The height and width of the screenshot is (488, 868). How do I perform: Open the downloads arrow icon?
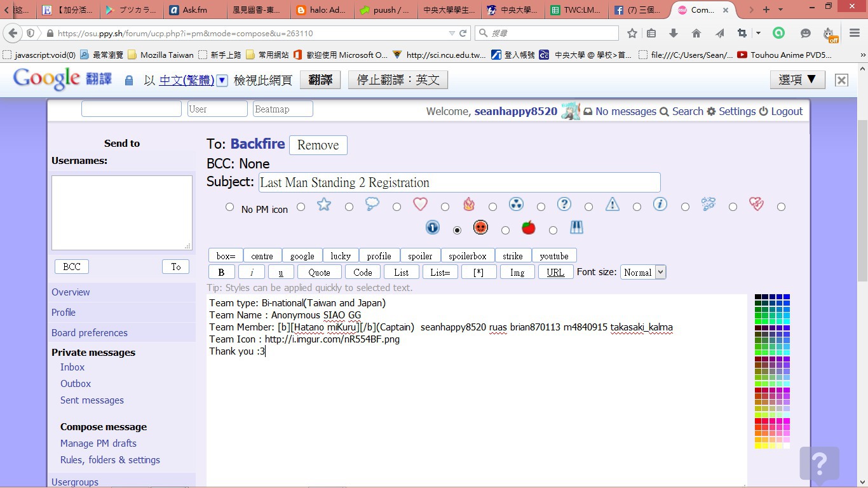pos(674,33)
